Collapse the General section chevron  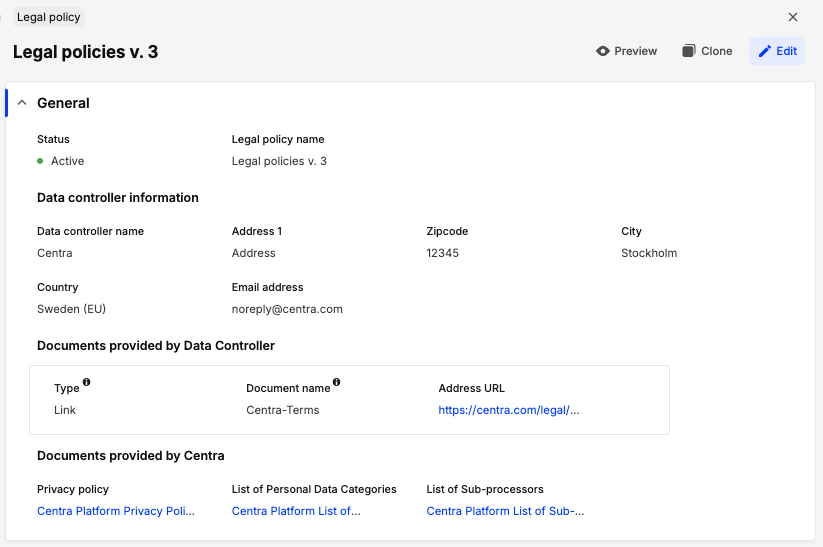pos(23,103)
